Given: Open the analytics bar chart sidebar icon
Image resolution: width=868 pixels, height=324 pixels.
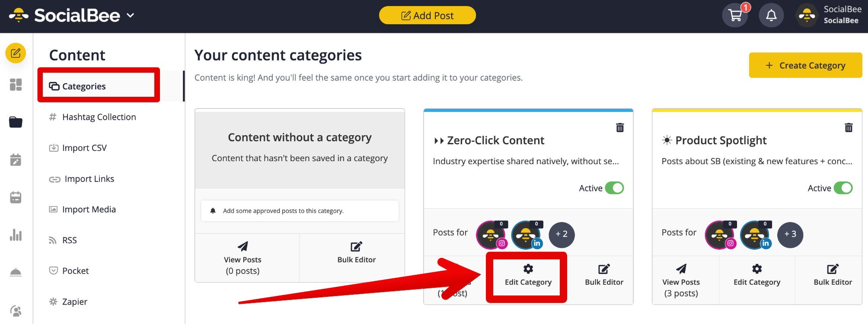Looking at the screenshot, I should click(x=16, y=235).
